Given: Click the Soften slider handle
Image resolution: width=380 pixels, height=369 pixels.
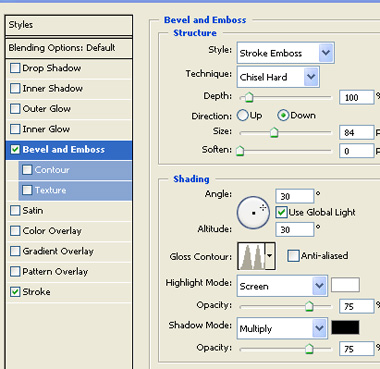Looking at the screenshot, I should pos(240,151).
